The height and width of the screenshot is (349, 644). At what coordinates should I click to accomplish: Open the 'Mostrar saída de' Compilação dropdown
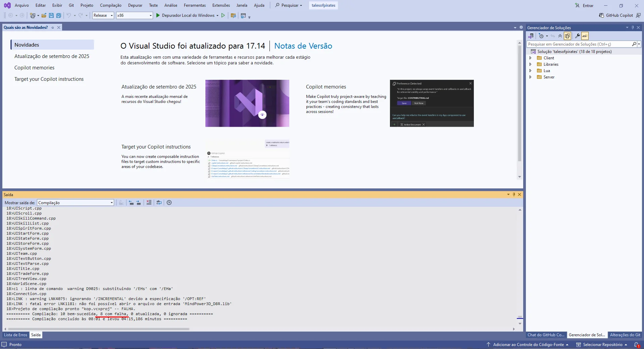coord(76,203)
